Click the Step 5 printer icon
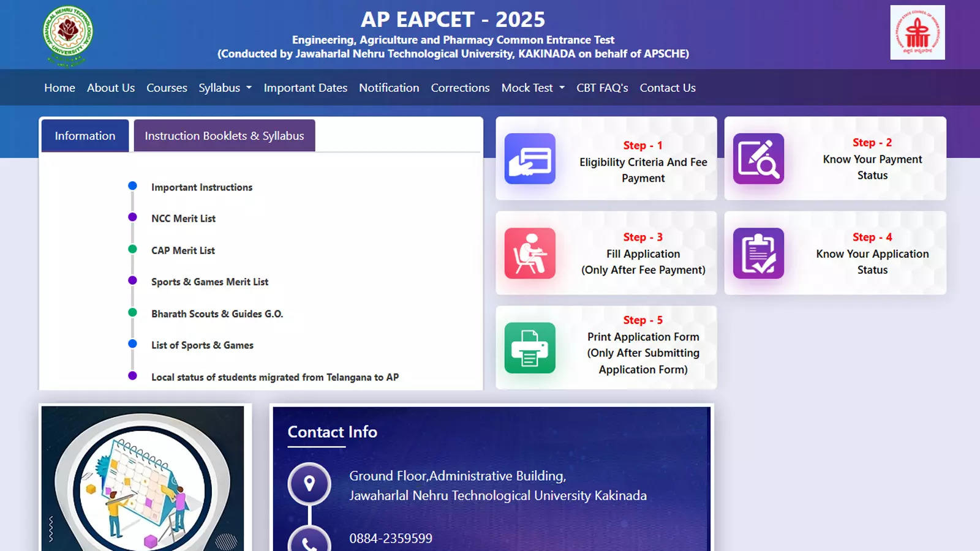The height and width of the screenshot is (551, 980). [530, 348]
